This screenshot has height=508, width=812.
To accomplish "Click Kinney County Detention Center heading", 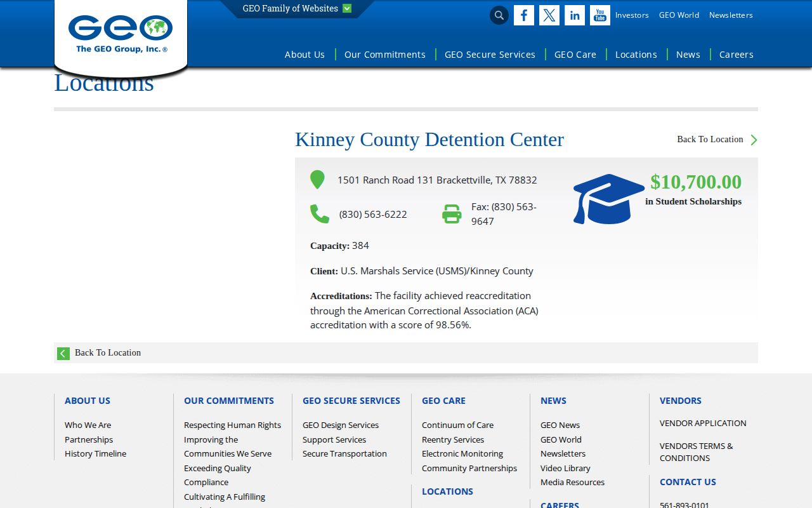I will click(x=429, y=140).
